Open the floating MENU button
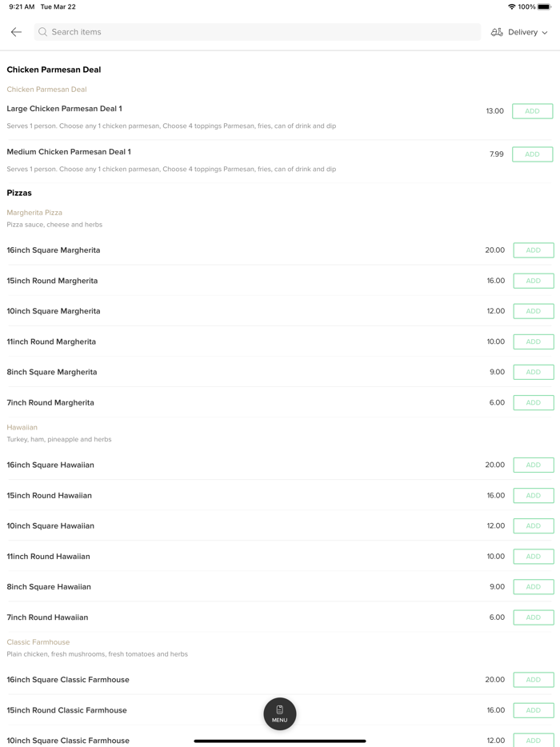 coord(280,713)
